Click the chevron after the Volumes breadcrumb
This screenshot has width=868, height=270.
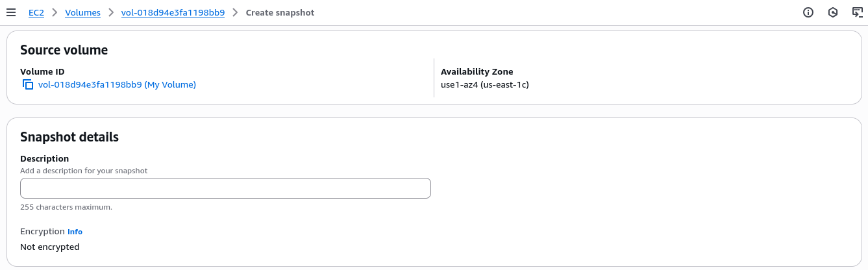coord(111,12)
